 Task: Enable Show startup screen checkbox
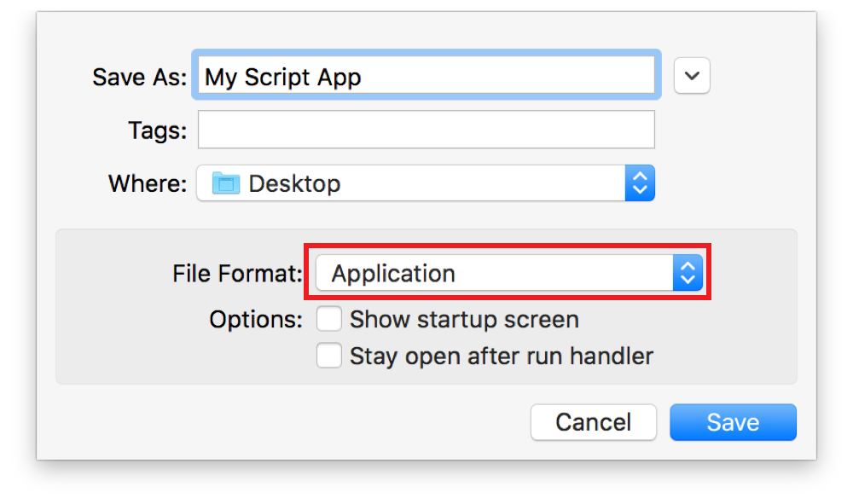(x=329, y=319)
